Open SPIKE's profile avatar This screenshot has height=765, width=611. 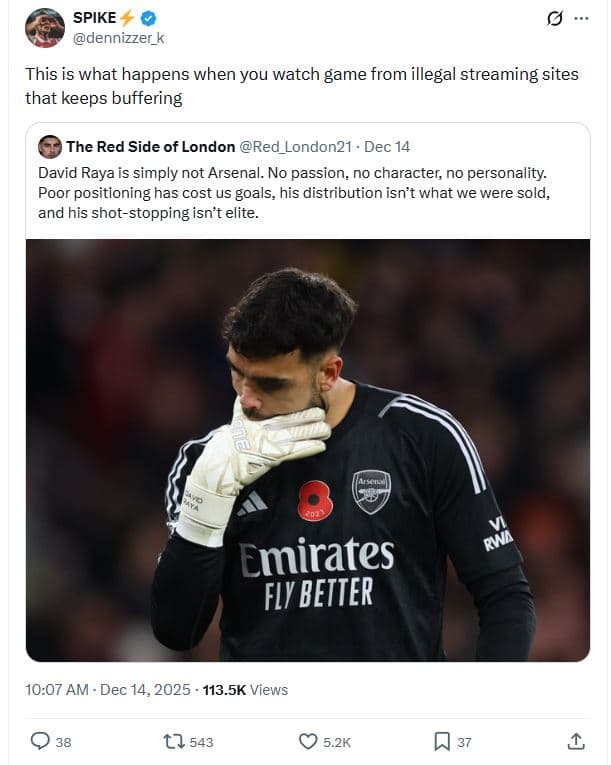(44, 27)
